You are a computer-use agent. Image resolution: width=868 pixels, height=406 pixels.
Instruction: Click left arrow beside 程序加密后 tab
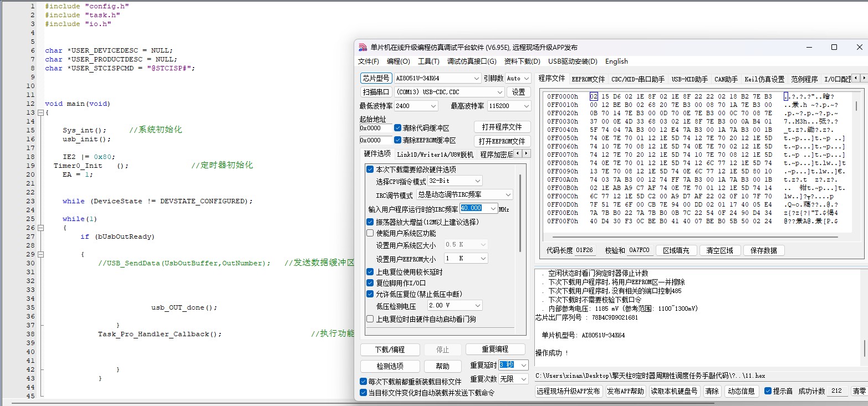pos(518,153)
